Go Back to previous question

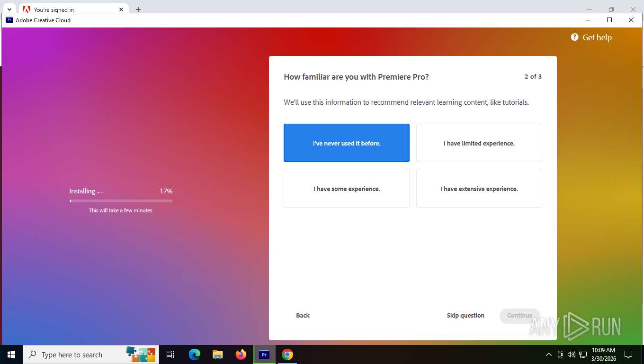(303, 316)
